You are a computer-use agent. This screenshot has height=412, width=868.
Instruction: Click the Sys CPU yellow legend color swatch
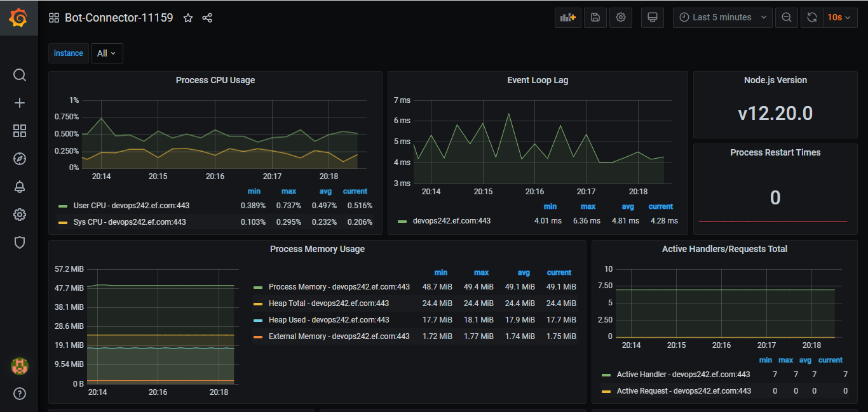pyautogui.click(x=63, y=222)
